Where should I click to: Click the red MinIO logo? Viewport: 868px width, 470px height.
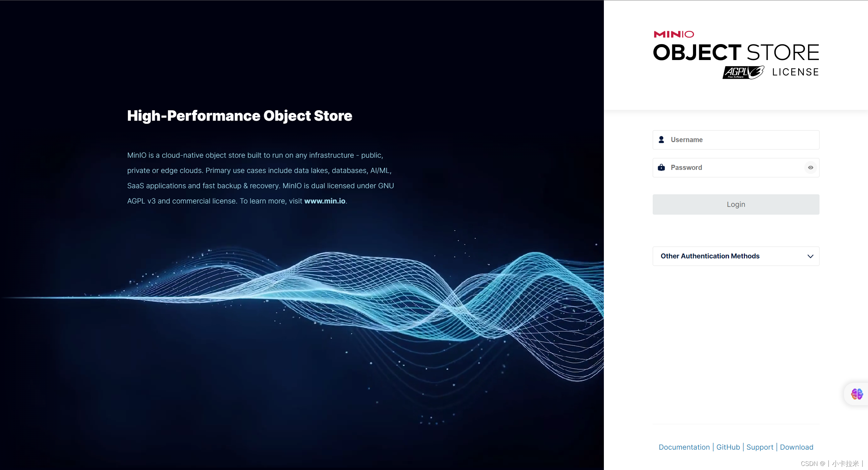point(674,34)
